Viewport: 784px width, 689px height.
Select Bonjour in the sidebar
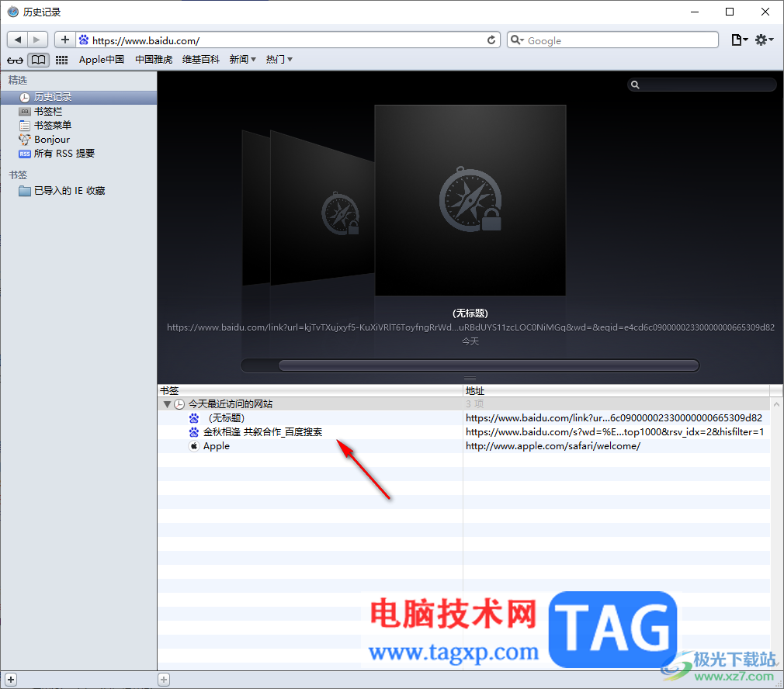coord(78,140)
